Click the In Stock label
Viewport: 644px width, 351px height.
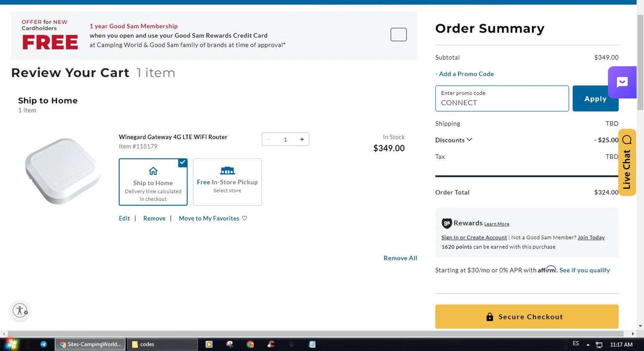[x=394, y=137]
